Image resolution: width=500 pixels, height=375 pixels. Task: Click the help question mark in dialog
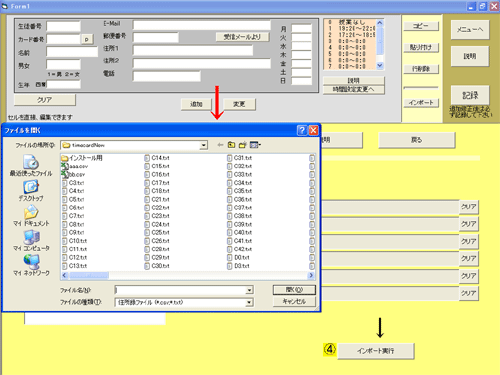tap(302, 130)
